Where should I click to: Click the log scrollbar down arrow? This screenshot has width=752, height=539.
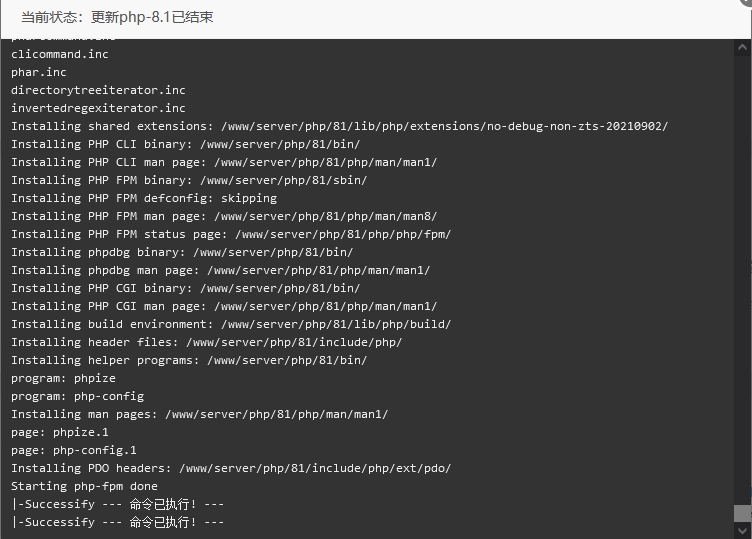[x=742, y=531]
